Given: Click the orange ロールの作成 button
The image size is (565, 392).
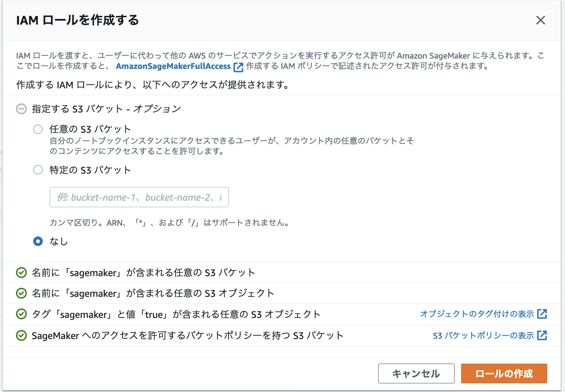Looking at the screenshot, I should pos(504,373).
